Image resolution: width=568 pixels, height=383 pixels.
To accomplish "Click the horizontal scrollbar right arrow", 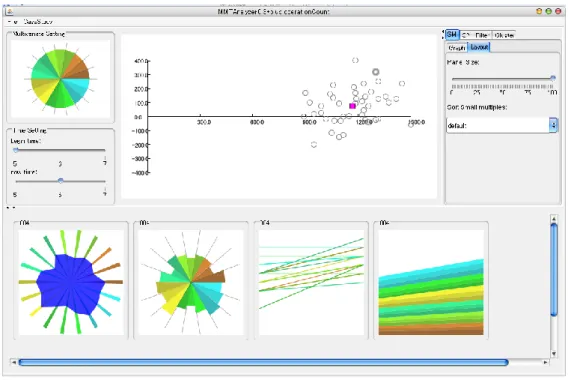I will 545,362.
